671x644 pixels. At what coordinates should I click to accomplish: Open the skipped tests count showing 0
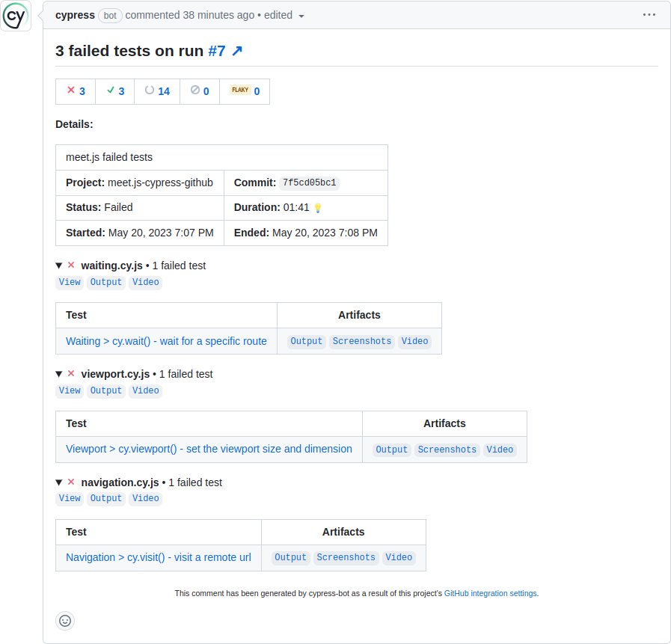[x=200, y=91]
